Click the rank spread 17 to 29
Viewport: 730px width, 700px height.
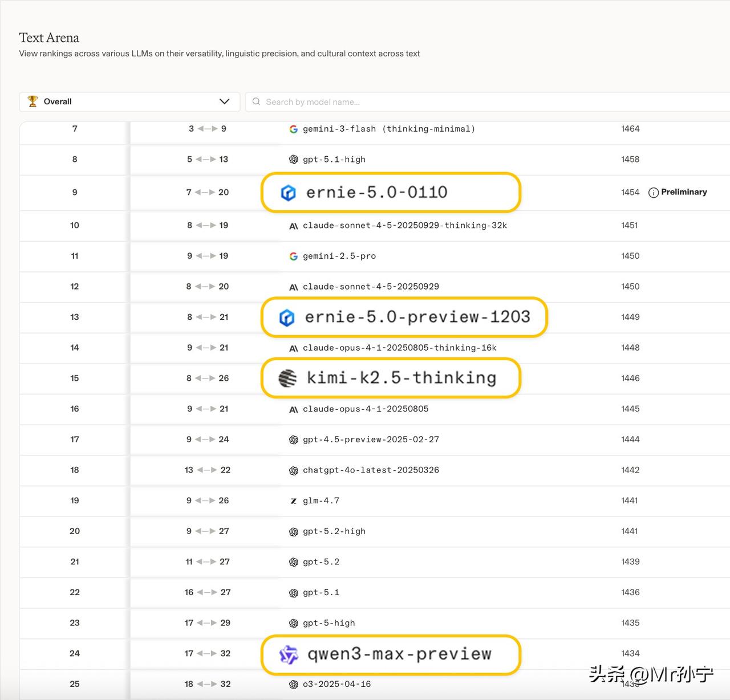[x=208, y=623]
